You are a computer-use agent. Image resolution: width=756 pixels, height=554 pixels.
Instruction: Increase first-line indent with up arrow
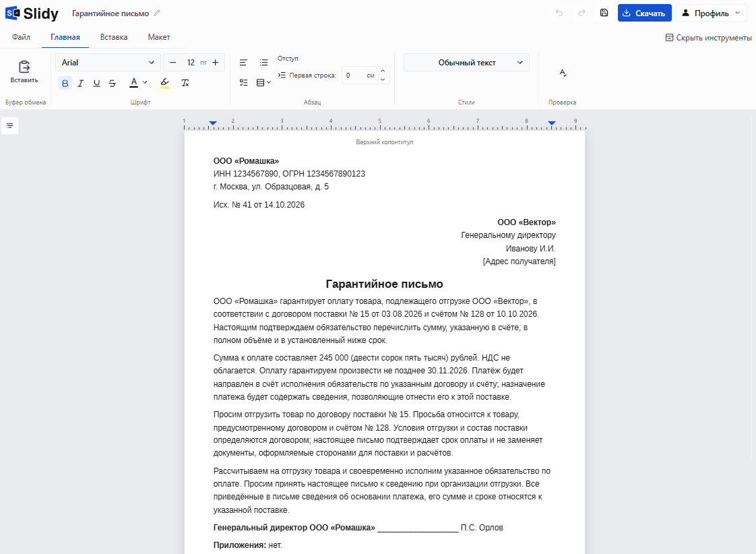[x=383, y=71]
